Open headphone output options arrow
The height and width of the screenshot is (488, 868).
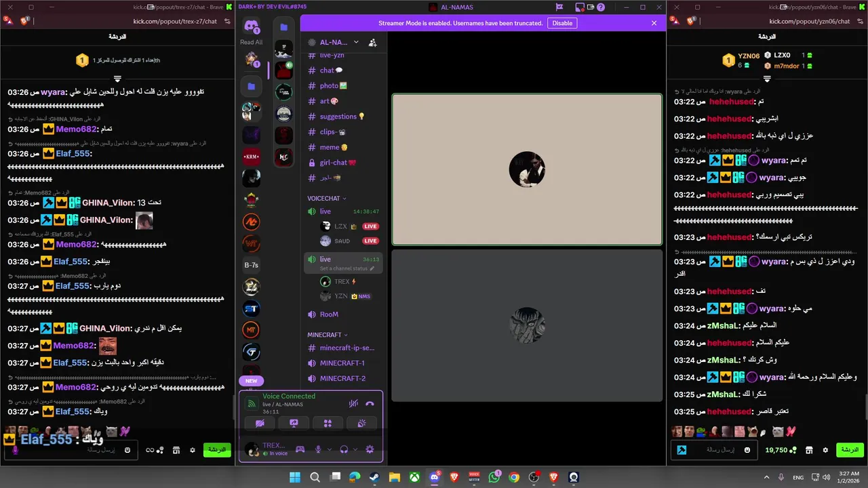tap(355, 449)
